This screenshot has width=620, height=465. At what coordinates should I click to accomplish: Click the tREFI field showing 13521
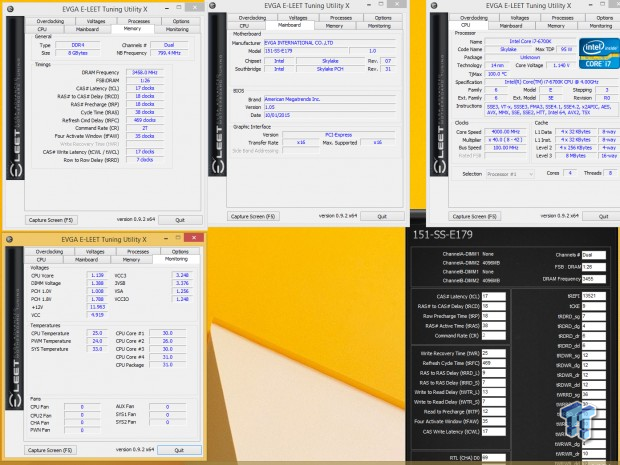coord(594,296)
